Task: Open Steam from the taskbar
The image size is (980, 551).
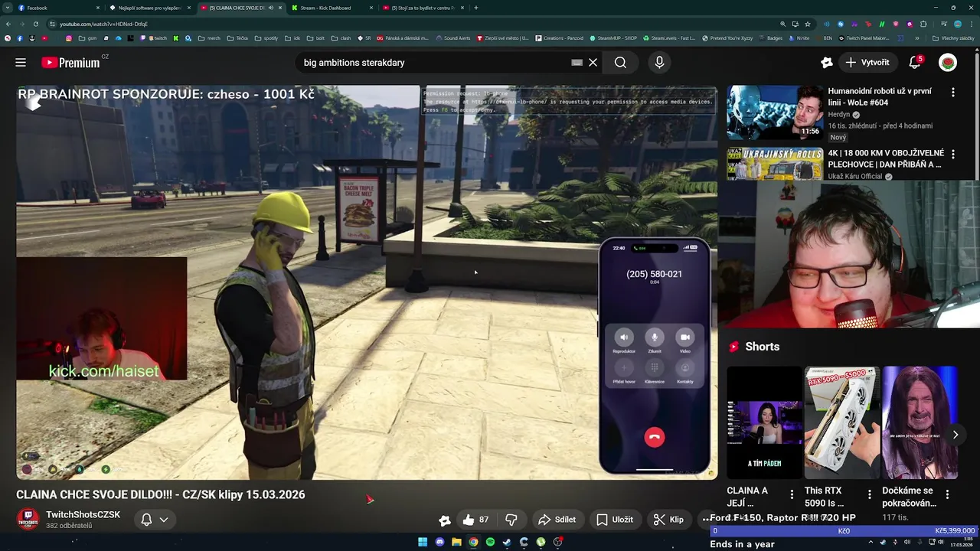Action: pyautogui.click(x=507, y=542)
